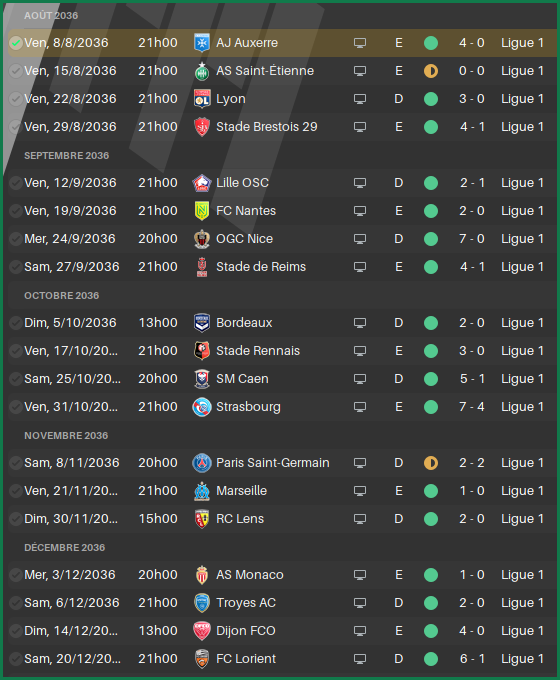This screenshot has width=560, height=680.
Task: Tick the checkbox for the 15/8/2036 match
Action: pos(16,71)
